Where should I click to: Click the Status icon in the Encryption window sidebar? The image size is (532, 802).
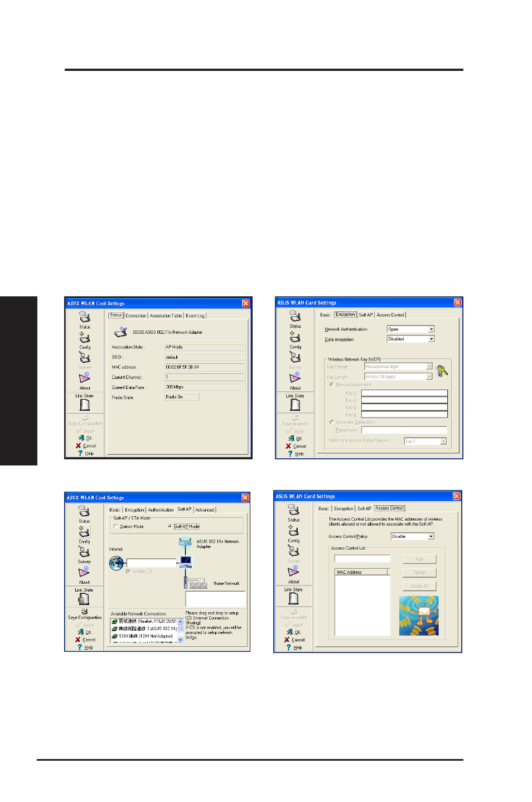tap(295, 316)
